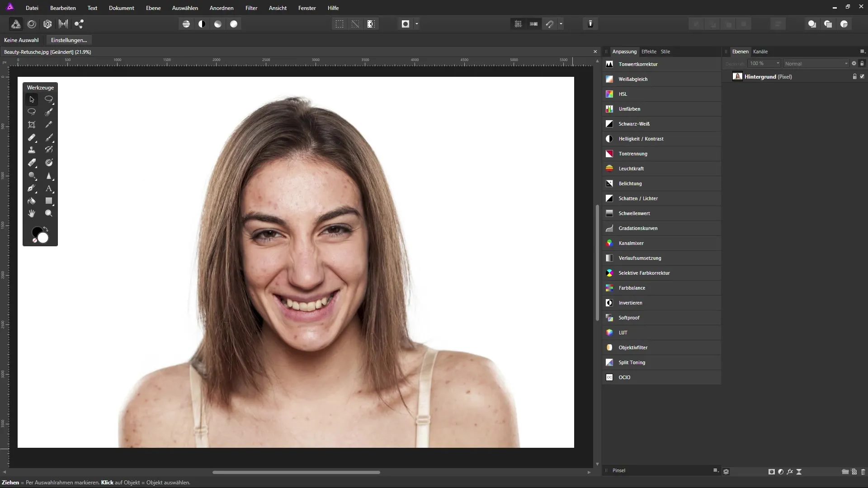Select the Sharpen cone tool

[49, 175]
